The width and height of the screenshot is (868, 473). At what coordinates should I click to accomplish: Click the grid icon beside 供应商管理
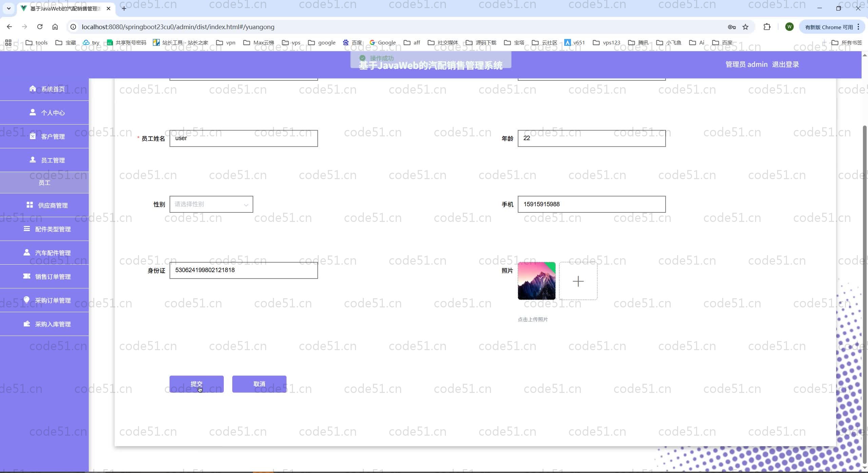click(30, 205)
